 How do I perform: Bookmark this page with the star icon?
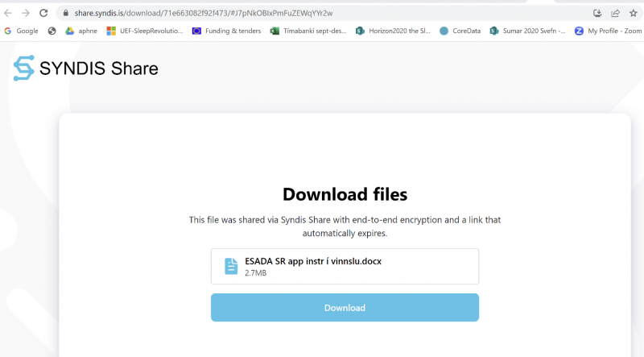coord(634,13)
